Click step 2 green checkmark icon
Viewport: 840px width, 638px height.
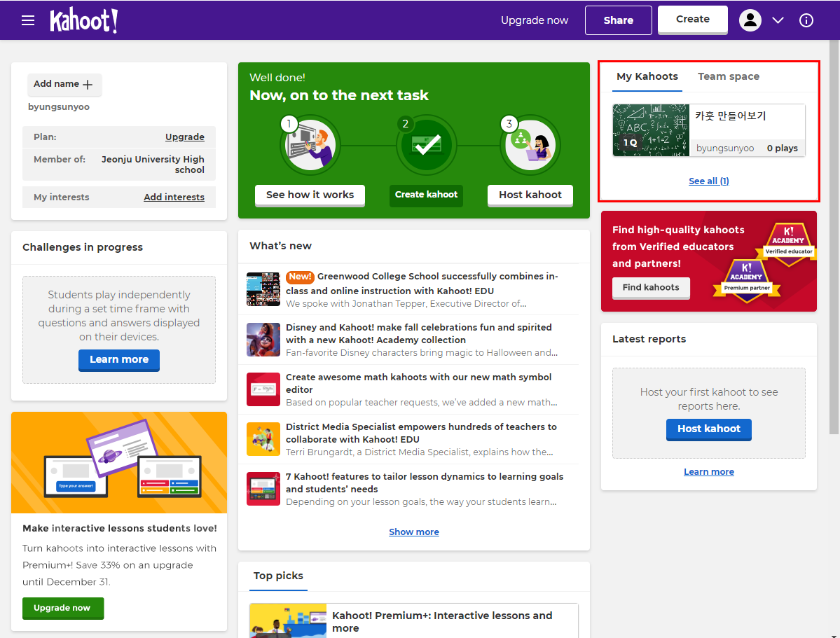[427, 145]
